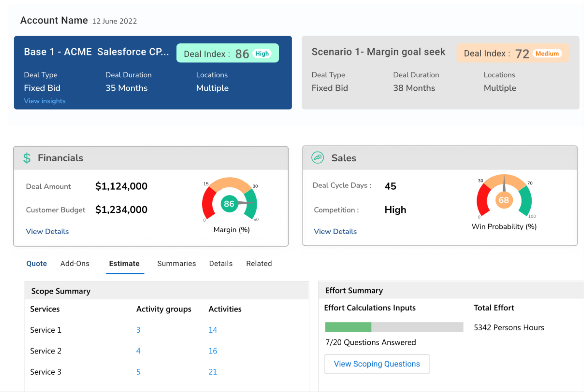This screenshot has width=584, height=392.
Task: Click Service 2 activities count 16
Action: point(213,351)
